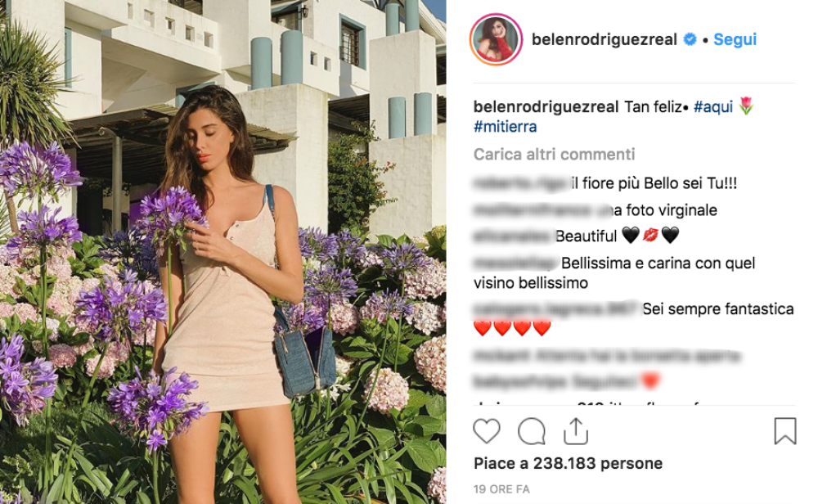The width and height of the screenshot is (818, 504).
Task: Like the post with heart icon
Action: tap(486, 431)
